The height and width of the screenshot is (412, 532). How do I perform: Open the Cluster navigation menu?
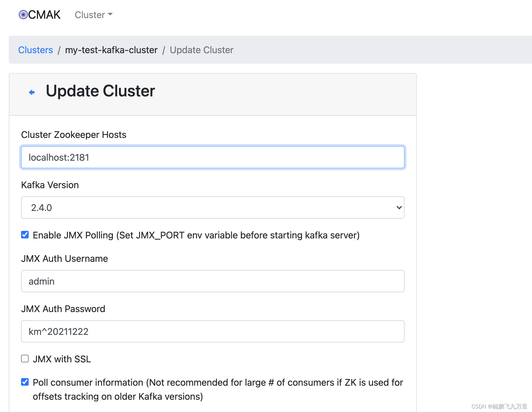pyautogui.click(x=94, y=15)
